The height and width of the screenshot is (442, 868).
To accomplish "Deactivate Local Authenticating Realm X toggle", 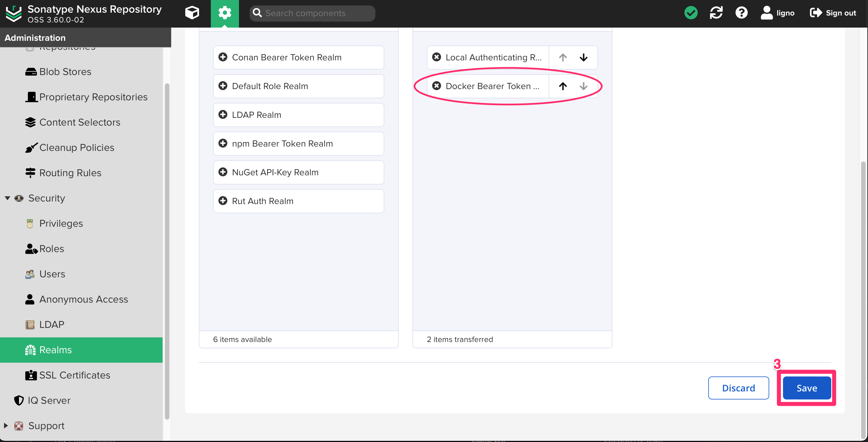I will [x=436, y=57].
